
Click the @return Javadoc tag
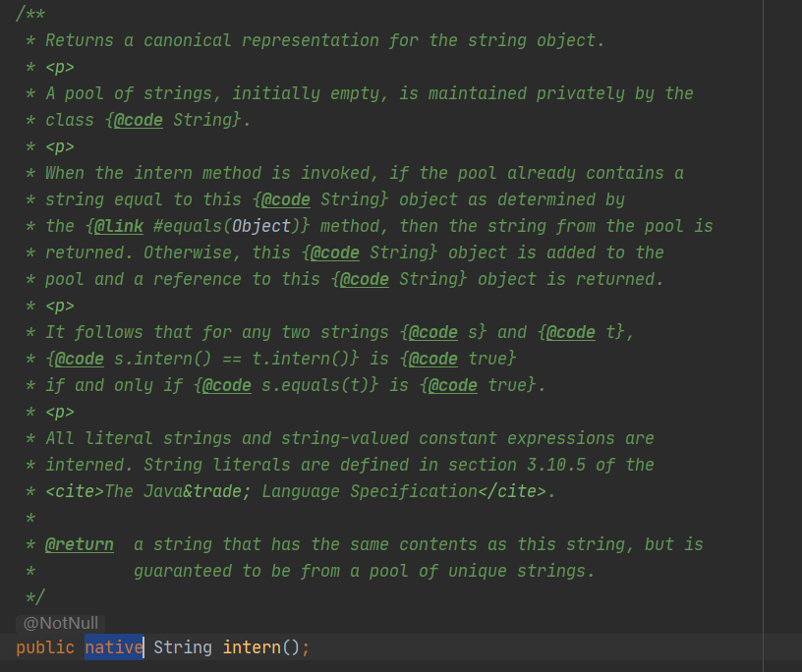point(80,544)
